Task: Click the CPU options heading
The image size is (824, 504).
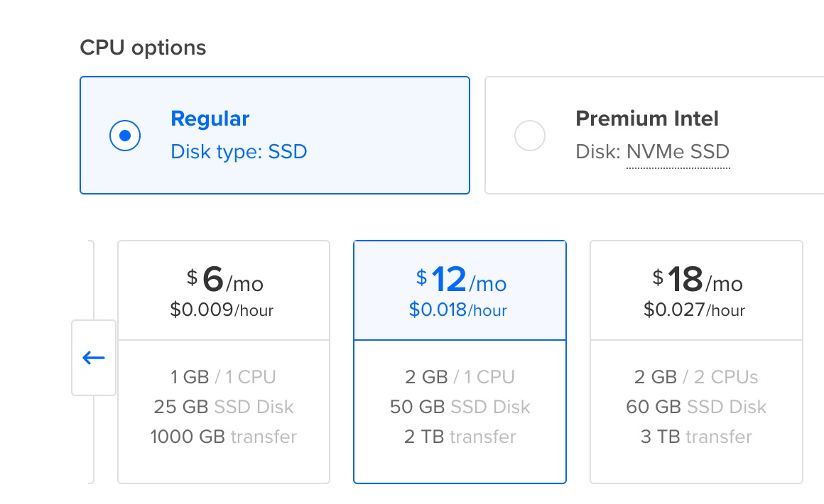Action: pos(143,48)
